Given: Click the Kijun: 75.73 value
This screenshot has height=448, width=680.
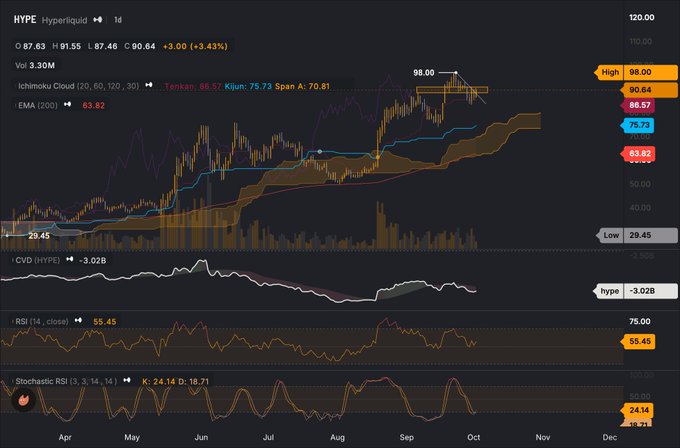Looking at the screenshot, I should pyautogui.click(x=248, y=86).
